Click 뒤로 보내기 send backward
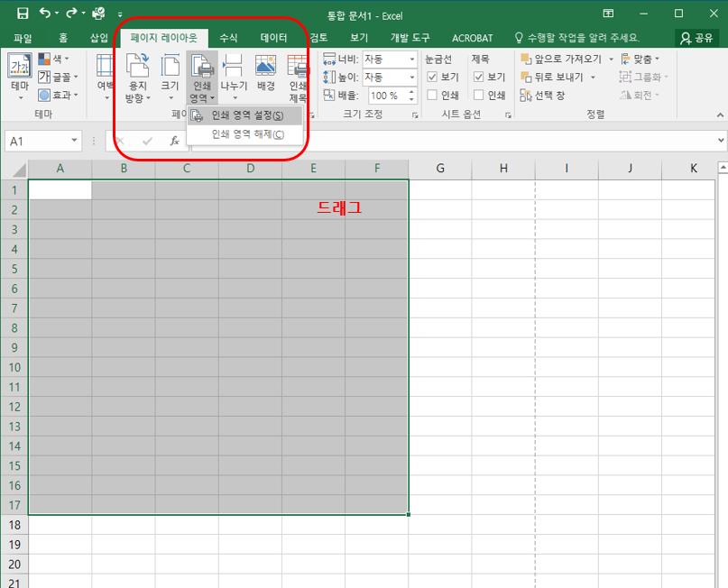This screenshot has width=728, height=588. pos(551,77)
